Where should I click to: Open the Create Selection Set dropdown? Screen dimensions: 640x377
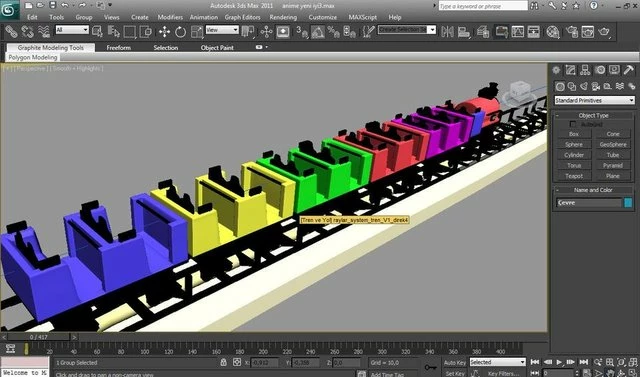point(407,29)
